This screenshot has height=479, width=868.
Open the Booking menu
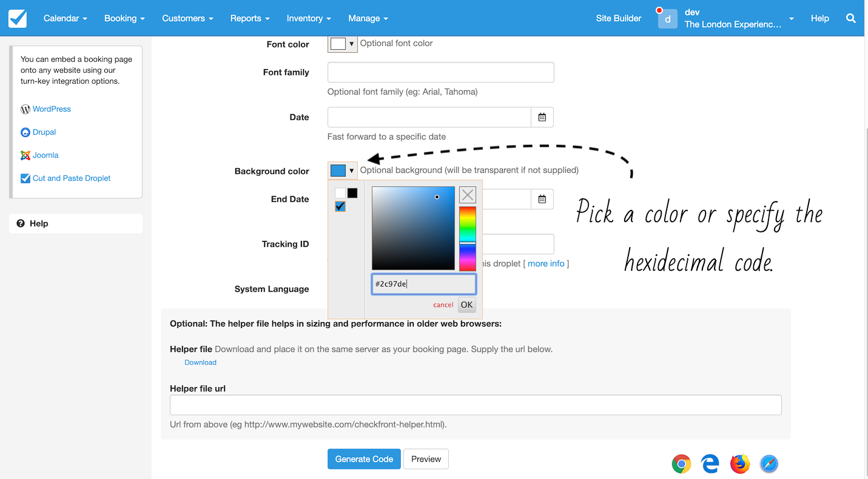coord(124,18)
